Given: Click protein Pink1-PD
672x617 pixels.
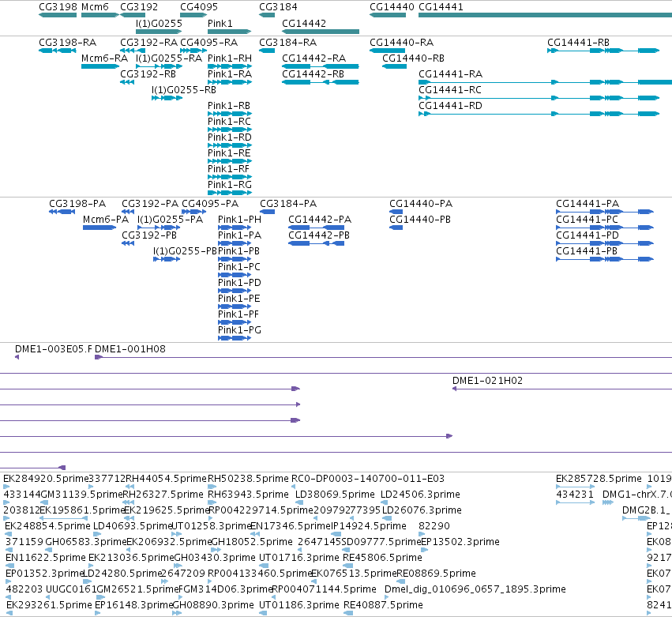Looking at the screenshot, I should tap(239, 283).
